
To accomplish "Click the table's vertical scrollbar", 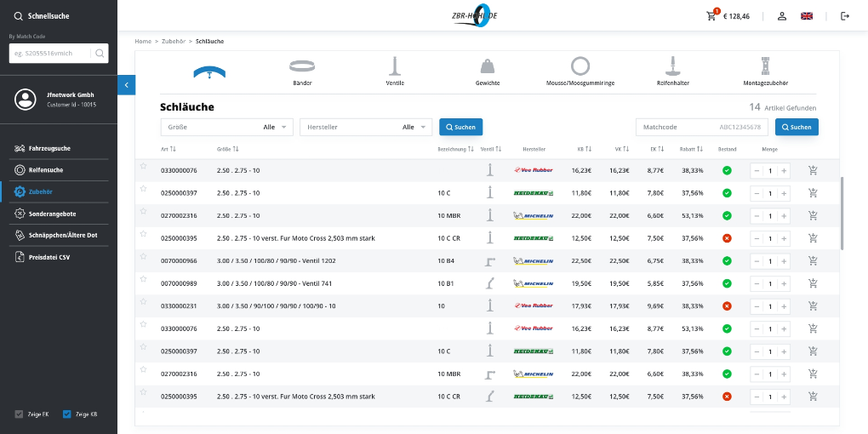I will pos(842,214).
